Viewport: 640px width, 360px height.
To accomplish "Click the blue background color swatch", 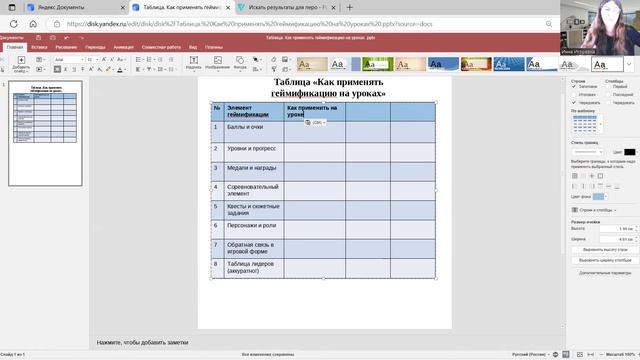I will [x=598, y=197].
